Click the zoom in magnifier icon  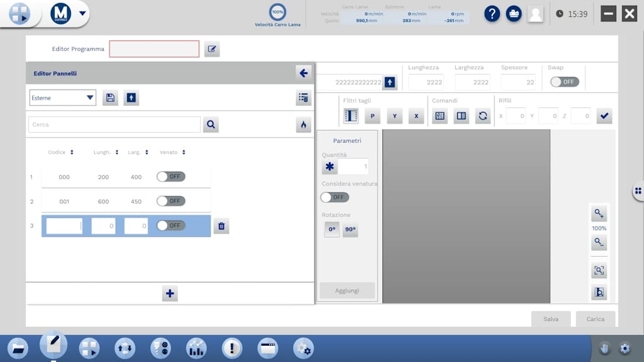coord(599,214)
